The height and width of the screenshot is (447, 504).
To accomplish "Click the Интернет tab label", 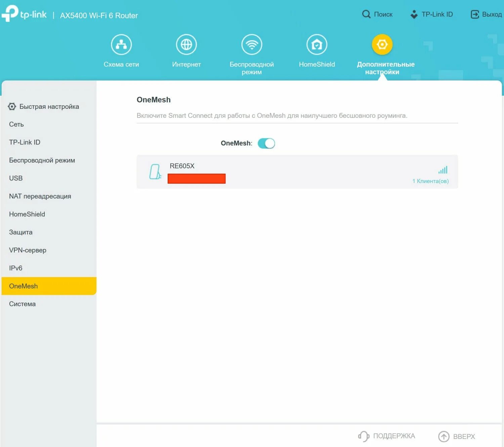I will point(186,64).
